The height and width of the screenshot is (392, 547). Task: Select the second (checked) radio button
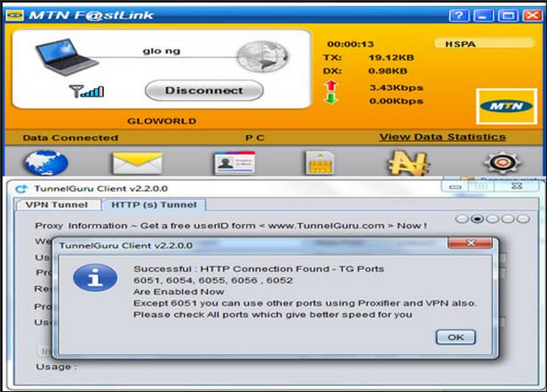477,219
